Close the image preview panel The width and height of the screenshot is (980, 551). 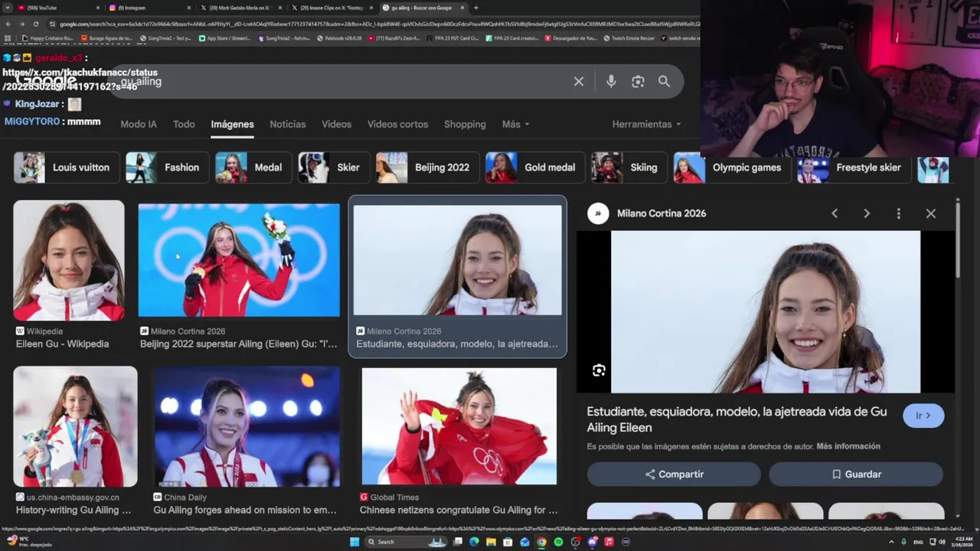(931, 214)
